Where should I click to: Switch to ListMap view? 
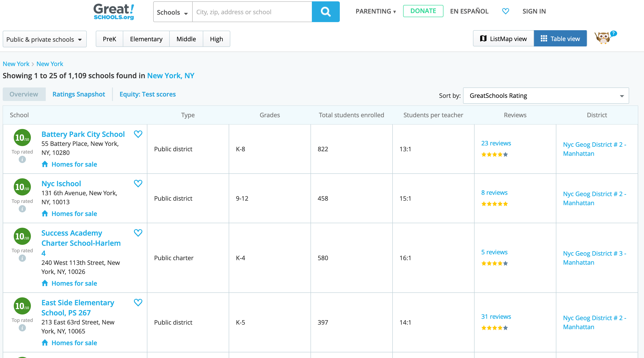click(503, 39)
